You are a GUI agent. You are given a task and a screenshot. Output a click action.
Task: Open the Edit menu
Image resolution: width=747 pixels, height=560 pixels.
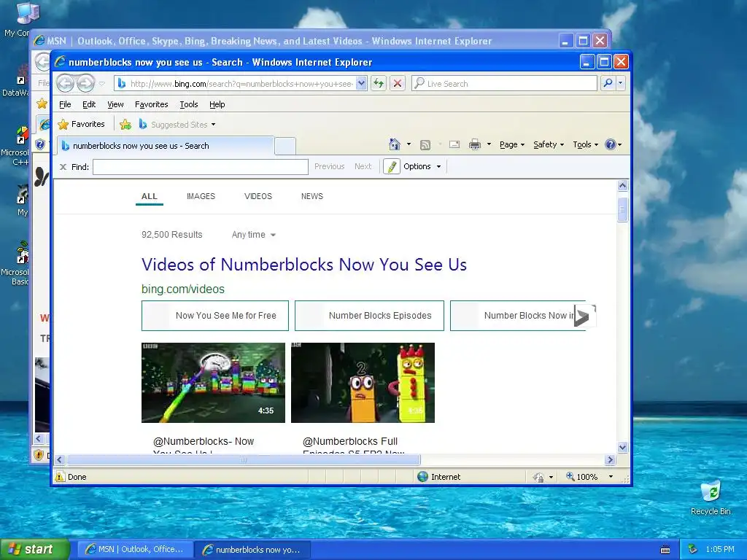click(x=88, y=104)
